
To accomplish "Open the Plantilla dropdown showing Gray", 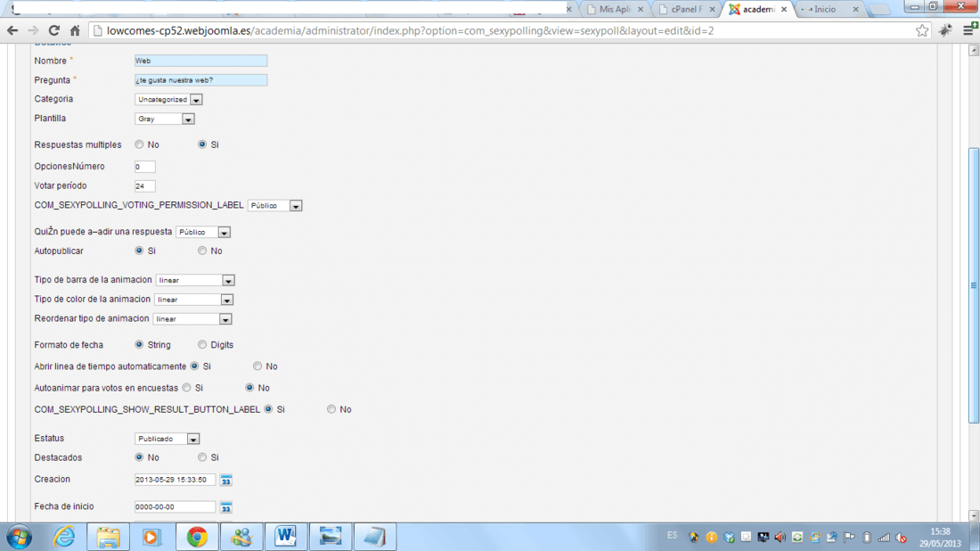I will [165, 119].
